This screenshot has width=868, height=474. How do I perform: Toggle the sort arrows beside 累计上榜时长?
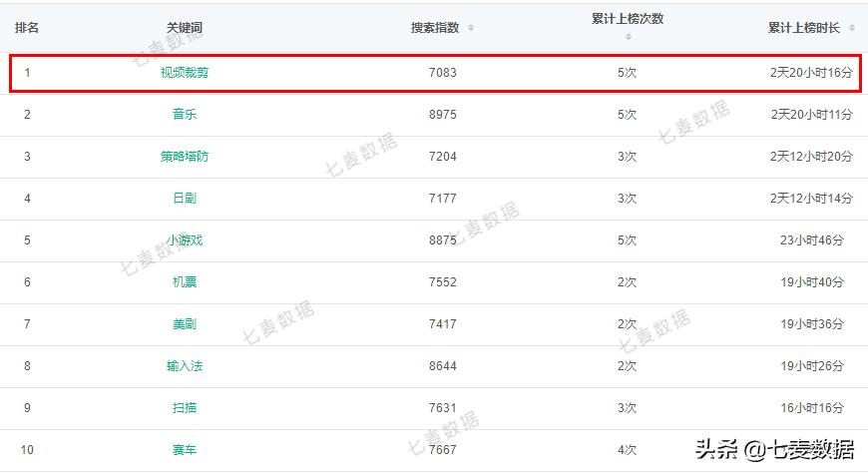pos(851,28)
